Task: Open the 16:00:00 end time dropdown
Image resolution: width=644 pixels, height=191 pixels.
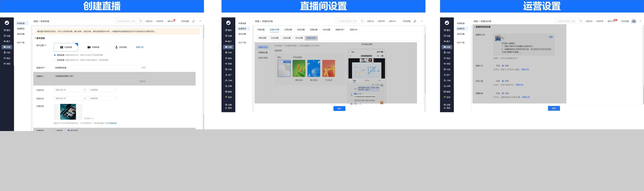Action: 103,98
